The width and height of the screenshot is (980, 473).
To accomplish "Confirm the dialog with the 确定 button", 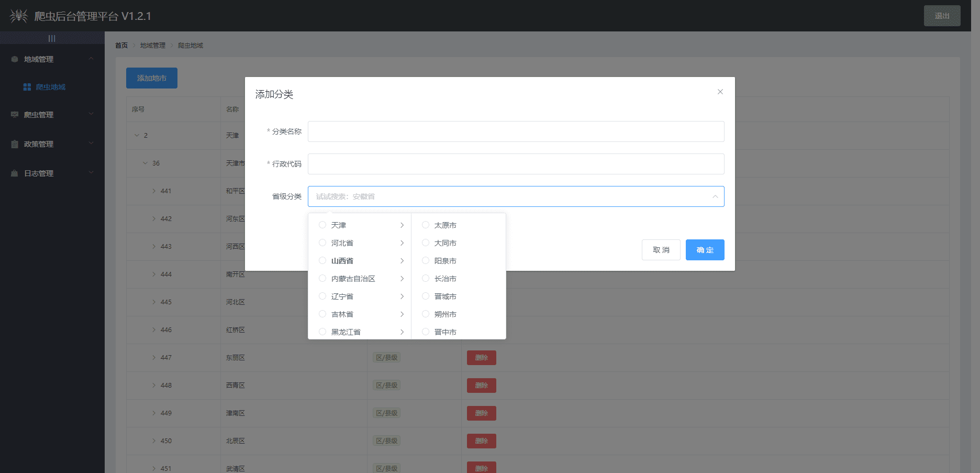I will pos(705,250).
